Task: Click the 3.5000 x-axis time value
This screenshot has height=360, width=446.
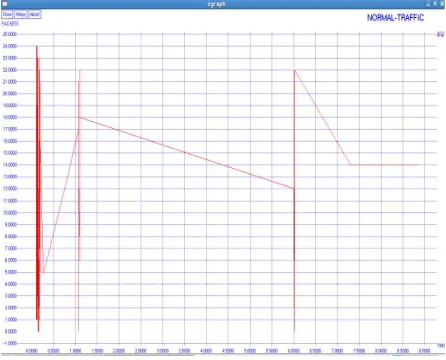Action: pyautogui.click(x=184, y=351)
